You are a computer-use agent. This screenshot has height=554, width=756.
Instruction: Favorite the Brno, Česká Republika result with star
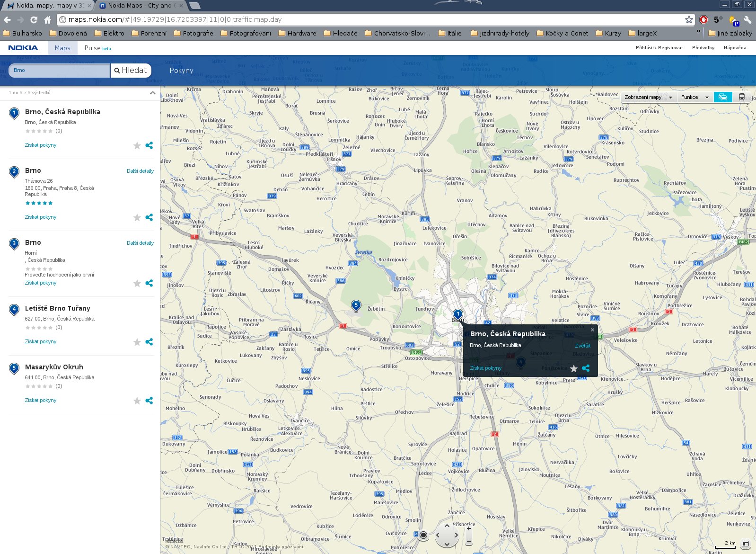coord(137,145)
